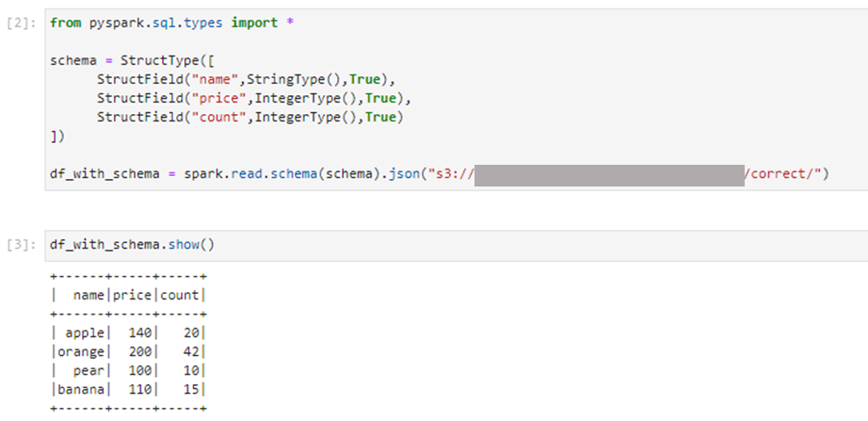Image resolution: width=868 pixels, height=421 pixels.
Task: Click the "price" column header in output
Action: (133, 296)
